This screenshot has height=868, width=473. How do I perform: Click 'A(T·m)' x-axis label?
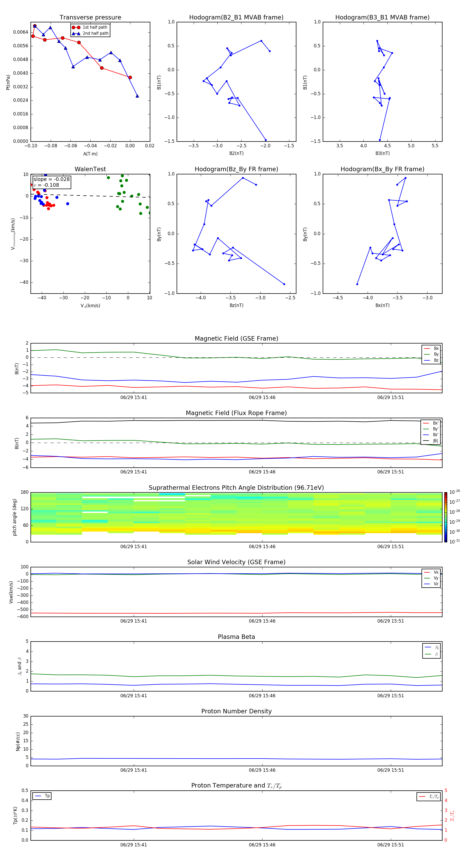tap(90, 154)
